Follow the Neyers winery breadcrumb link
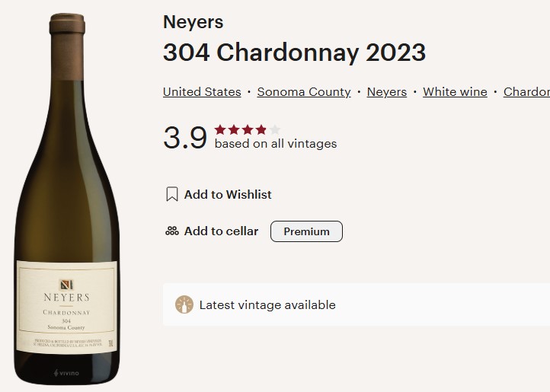 pos(387,92)
